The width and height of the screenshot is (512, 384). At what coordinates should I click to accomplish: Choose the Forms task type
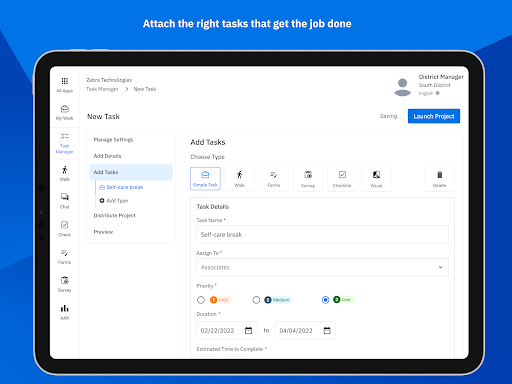[274, 179]
